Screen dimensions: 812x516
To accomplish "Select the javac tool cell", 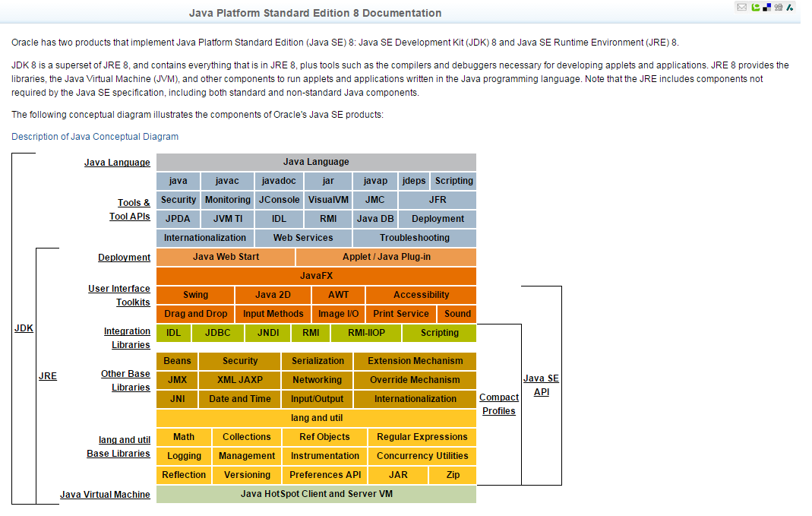I will [x=227, y=181].
